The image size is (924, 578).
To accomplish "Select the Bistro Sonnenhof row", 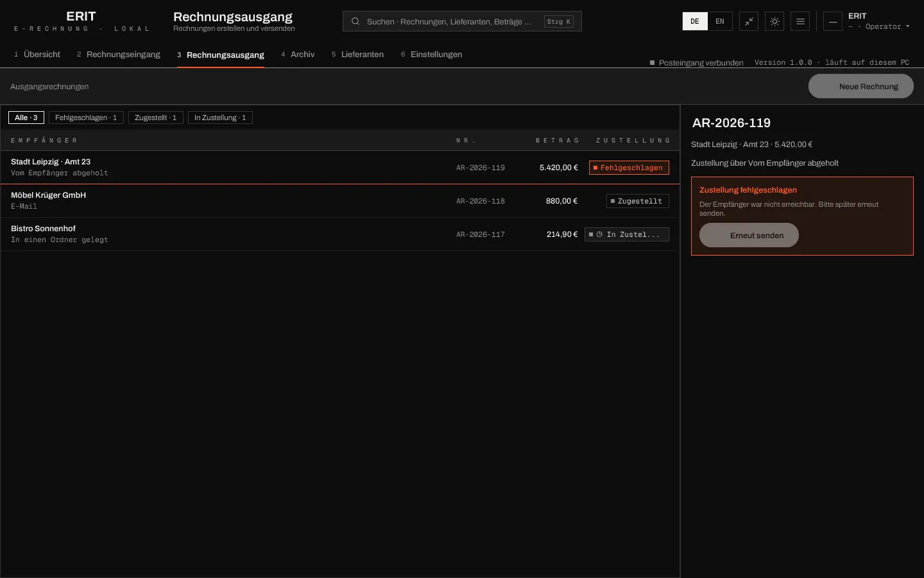I will coord(340,234).
